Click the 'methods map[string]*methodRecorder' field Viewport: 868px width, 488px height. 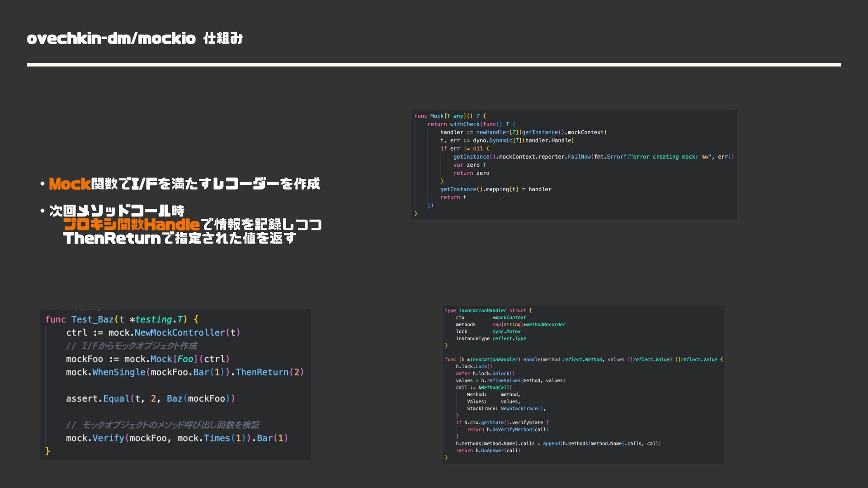click(x=510, y=324)
